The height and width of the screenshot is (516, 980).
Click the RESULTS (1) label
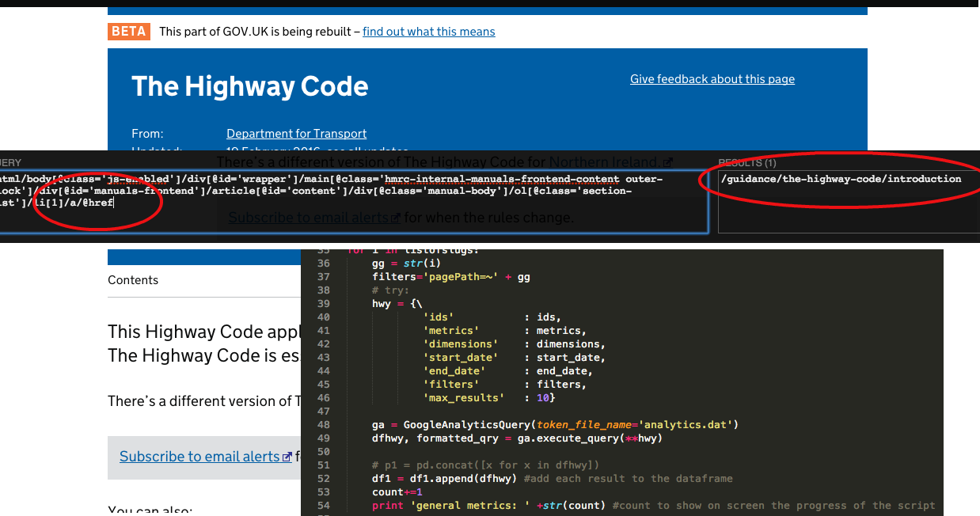point(746,163)
